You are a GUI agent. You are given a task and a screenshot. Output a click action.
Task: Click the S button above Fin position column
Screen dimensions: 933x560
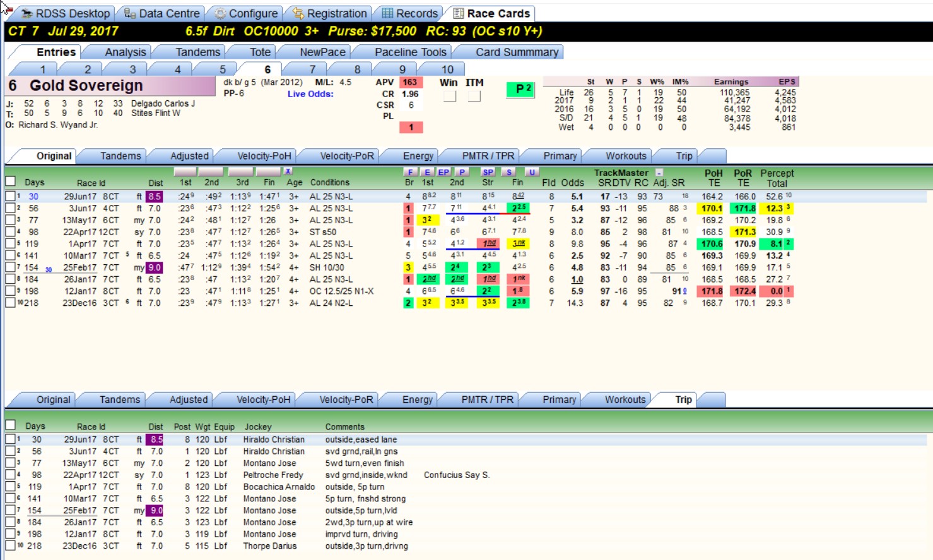(508, 172)
